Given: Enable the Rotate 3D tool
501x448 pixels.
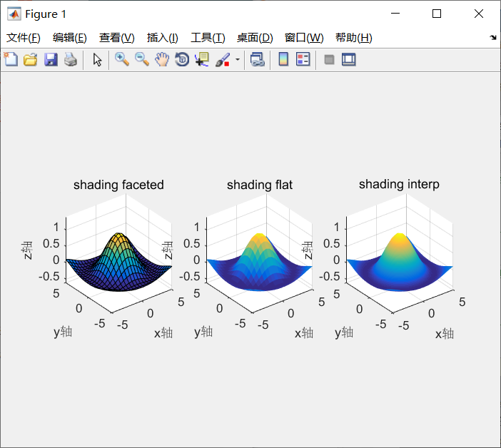Looking at the screenshot, I should pyautogui.click(x=182, y=60).
